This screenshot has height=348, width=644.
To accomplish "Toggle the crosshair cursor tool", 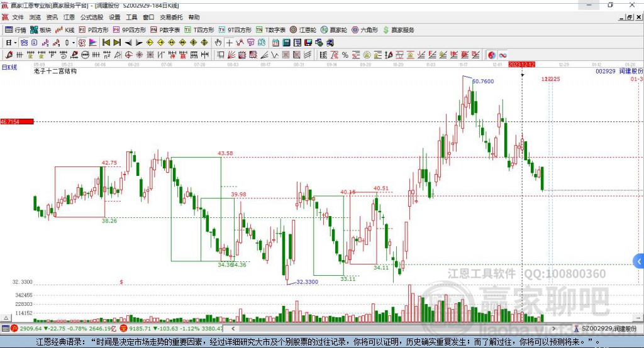I will coord(229,43).
